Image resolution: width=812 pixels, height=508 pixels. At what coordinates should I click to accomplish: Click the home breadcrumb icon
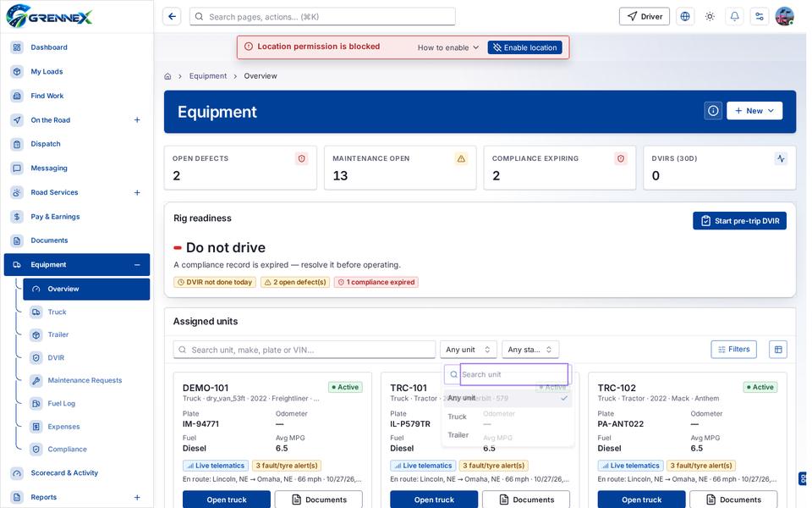pyautogui.click(x=167, y=76)
